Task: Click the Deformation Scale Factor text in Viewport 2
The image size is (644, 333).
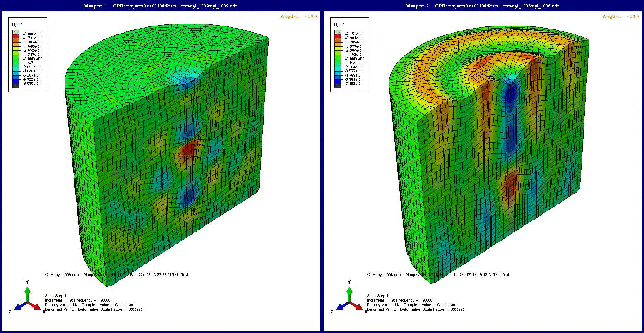Action: pos(433,309)
